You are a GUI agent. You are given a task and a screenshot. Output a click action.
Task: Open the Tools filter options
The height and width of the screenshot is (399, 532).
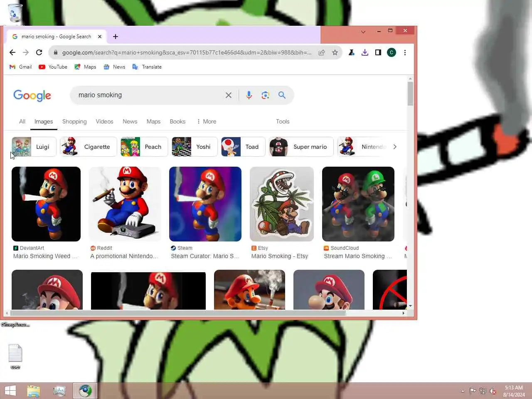[283, 121]
